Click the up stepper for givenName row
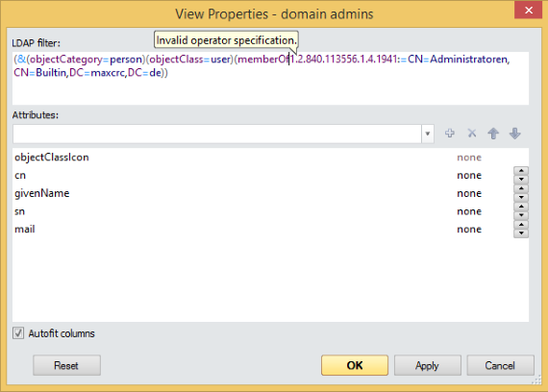The image size is (548, 392). coord(521,188)
